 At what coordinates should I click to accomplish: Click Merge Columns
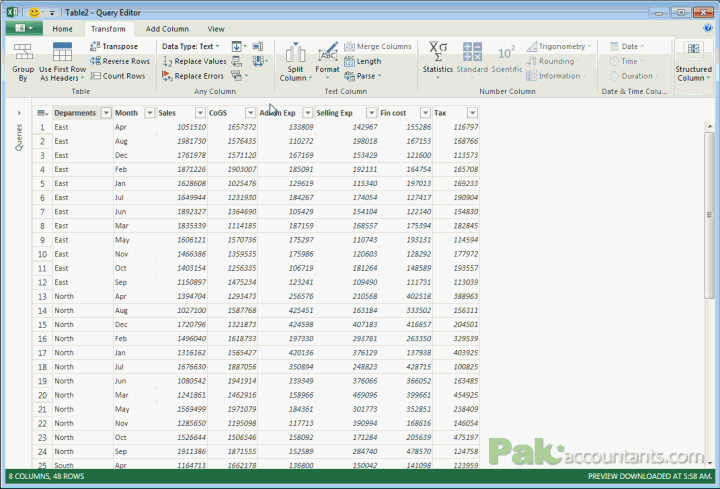click(378, 46)
